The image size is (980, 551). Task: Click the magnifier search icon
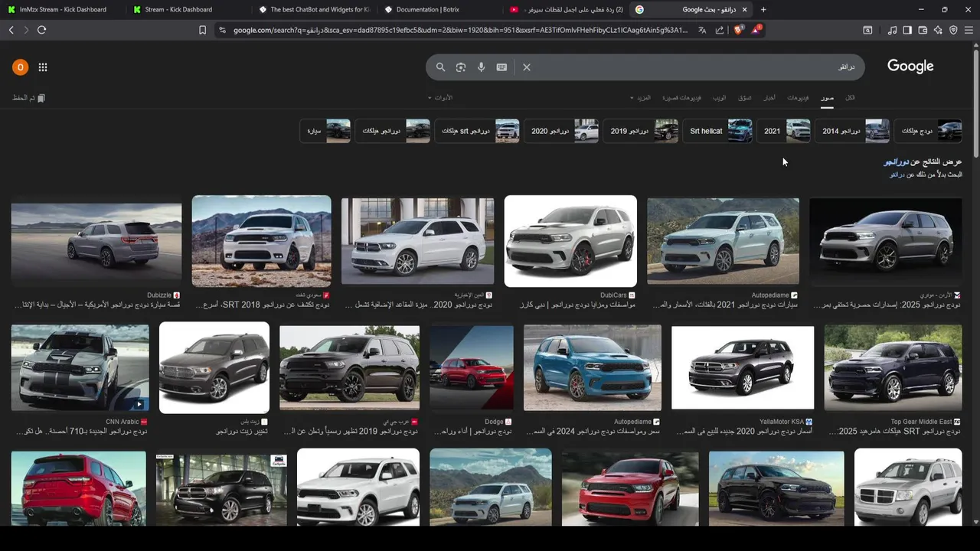(x=440, y=67)
